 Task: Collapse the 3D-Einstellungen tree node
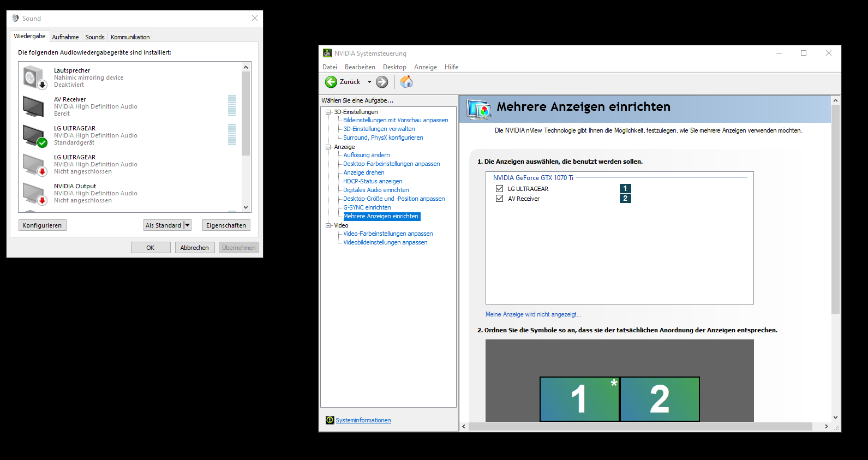tap(328, 112)
